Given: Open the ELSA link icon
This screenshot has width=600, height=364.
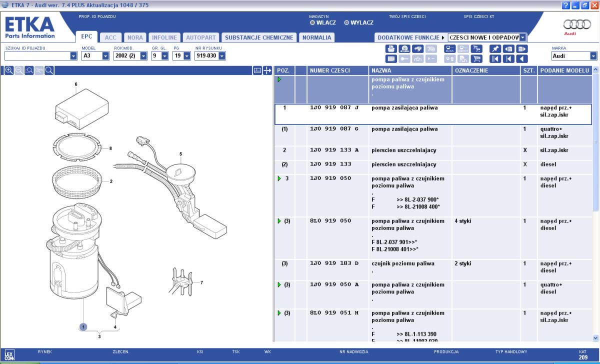Looking at the screenshot, I should click(449, 49).
